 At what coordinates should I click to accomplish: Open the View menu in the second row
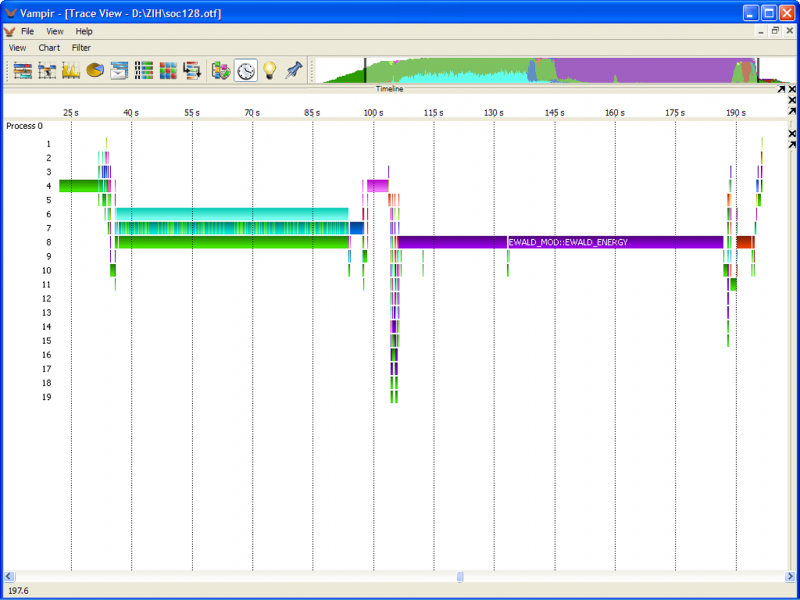pyautogui.click(x=17, y=47)
